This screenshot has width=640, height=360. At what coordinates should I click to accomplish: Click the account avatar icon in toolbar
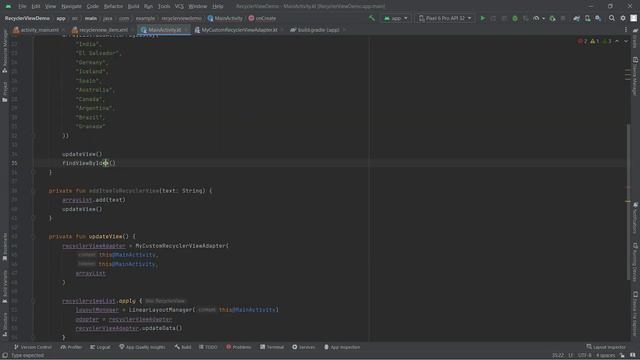633,18
